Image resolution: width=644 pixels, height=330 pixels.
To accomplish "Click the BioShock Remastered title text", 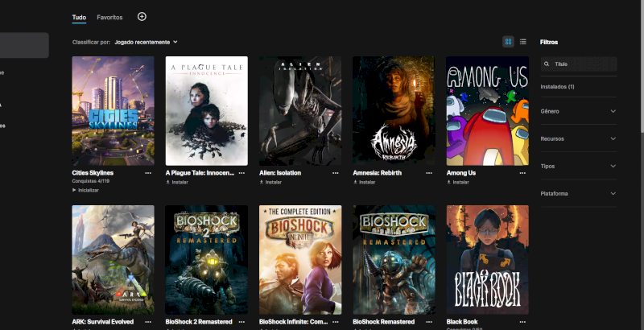I will click(x=384, y=322).
